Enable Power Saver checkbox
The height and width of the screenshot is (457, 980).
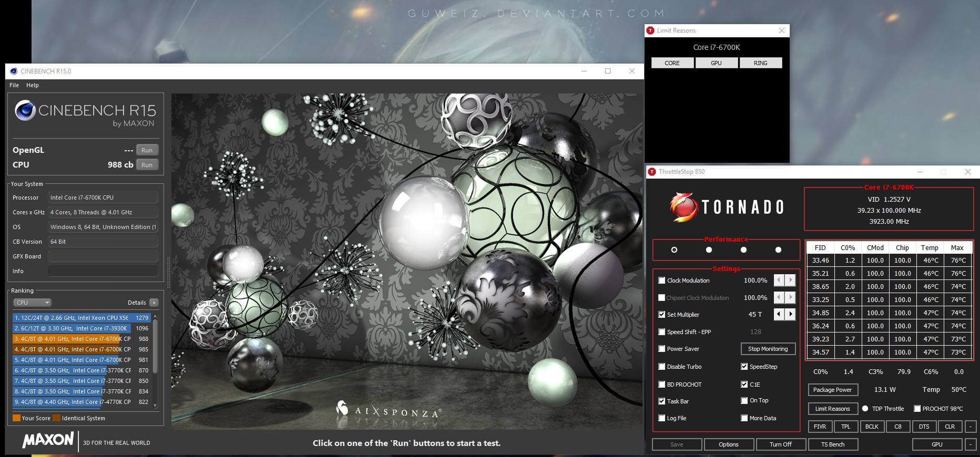click(x=662, y=349)
